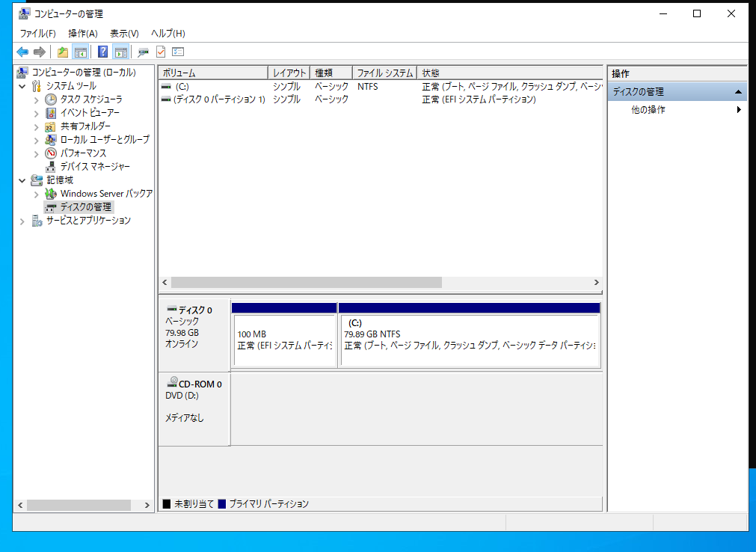The height and width of the screenshot is (552, 756).
Task: Open Other Actions (他の操作) submenu
Action: [648, 110]
